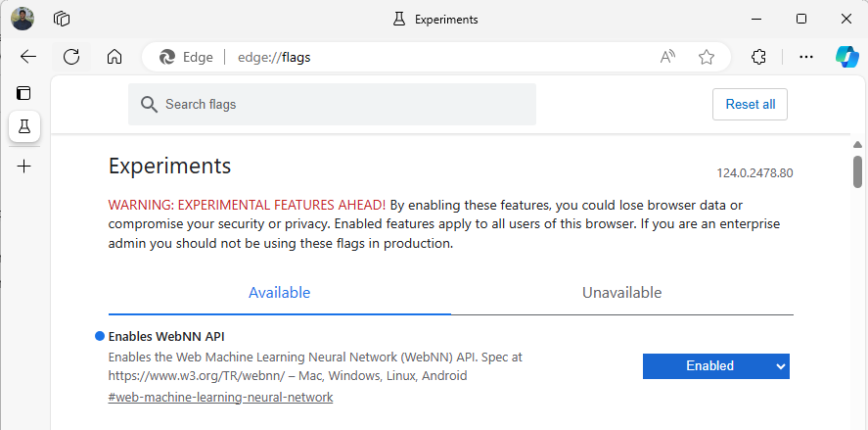Open a new tab with plus icon
The height and width of the screenshot is (430, 868).
[24, 167]
